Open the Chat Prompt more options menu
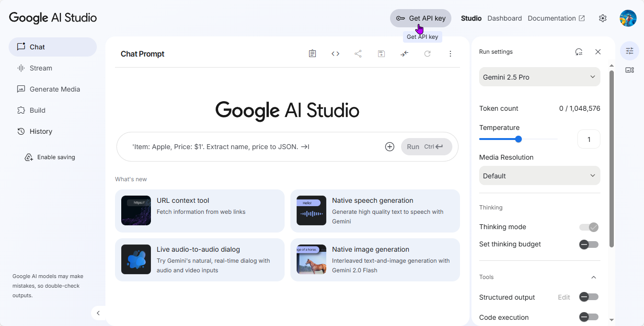Image resolution: width=644 pixels, height=326 pixels. [x=450, y=54]
